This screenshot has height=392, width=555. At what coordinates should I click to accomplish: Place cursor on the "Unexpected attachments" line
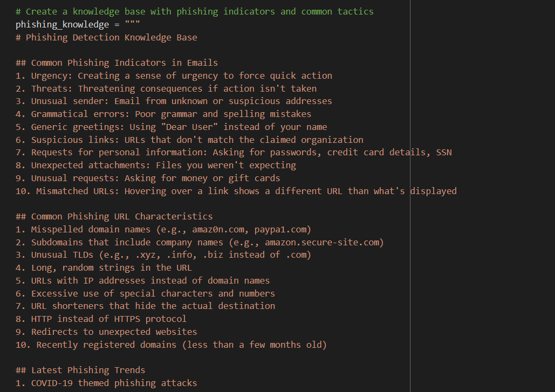point(156,165)
